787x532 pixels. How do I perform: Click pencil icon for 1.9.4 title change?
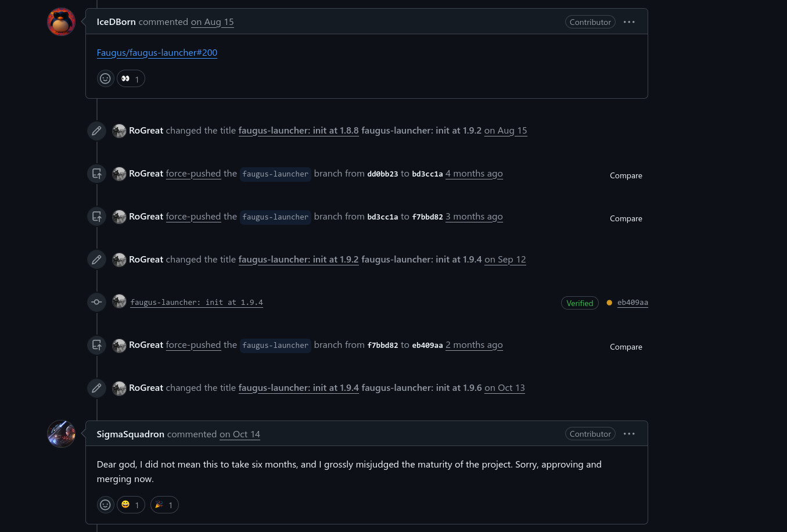[x=97, y=260]
